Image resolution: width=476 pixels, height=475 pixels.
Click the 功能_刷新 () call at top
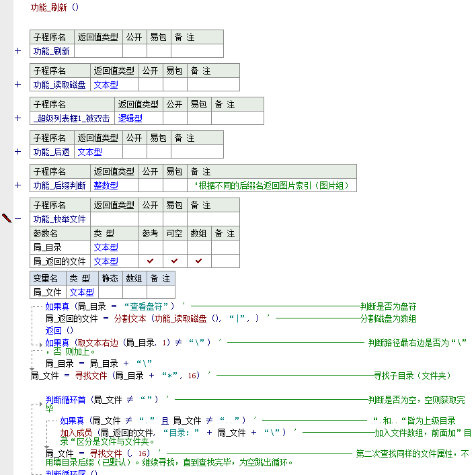54,7
